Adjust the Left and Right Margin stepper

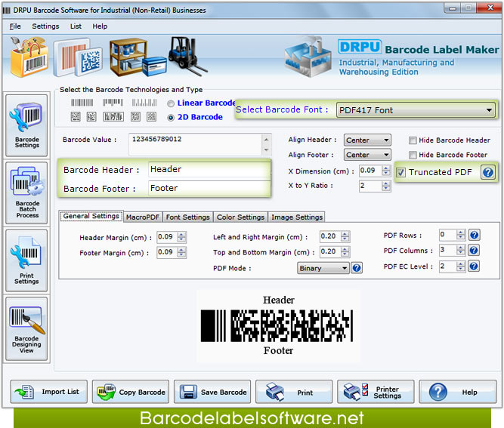point(345,236)
